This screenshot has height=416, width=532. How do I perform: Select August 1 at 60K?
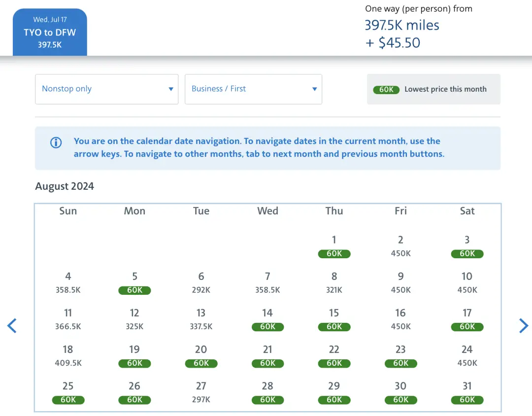click(334, 246)
